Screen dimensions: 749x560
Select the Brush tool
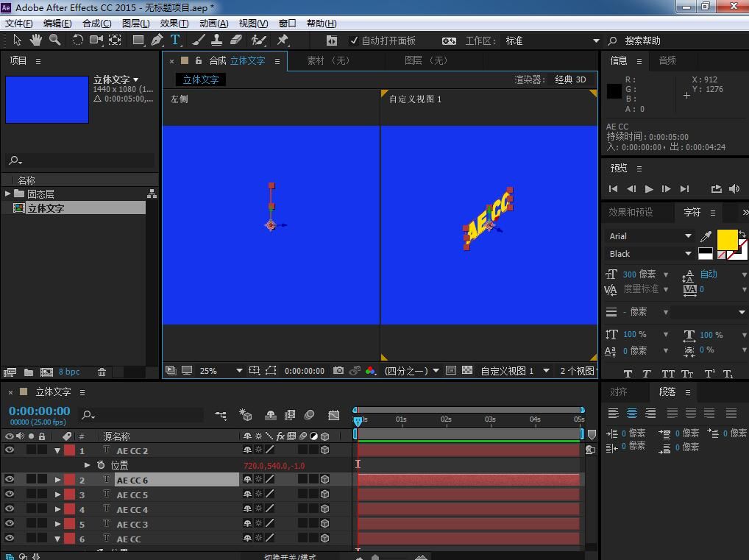click(198, 40)
